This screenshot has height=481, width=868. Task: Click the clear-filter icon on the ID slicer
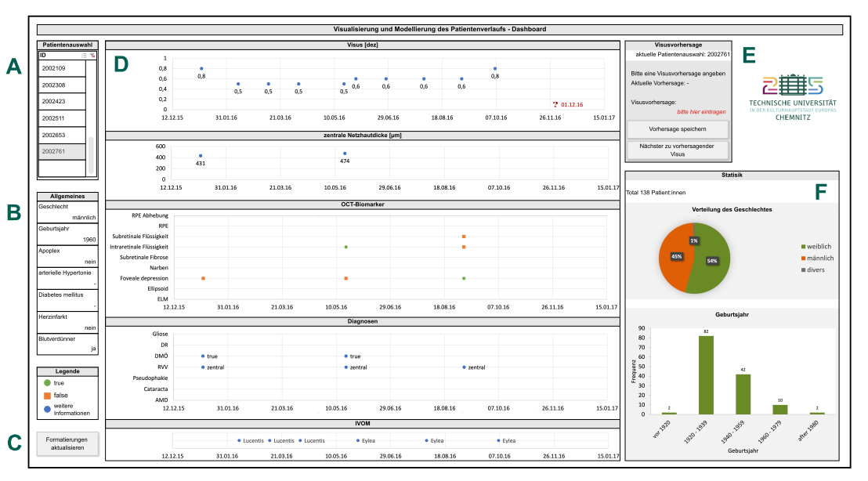coord(92,56)
